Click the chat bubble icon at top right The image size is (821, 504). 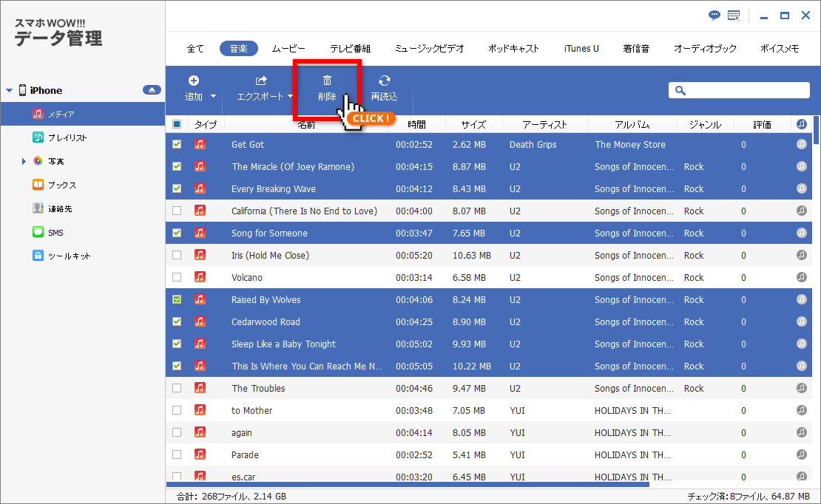(713, 15)
